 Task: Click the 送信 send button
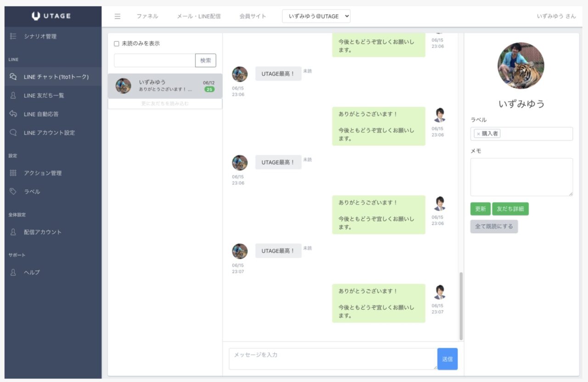(447, 359)
